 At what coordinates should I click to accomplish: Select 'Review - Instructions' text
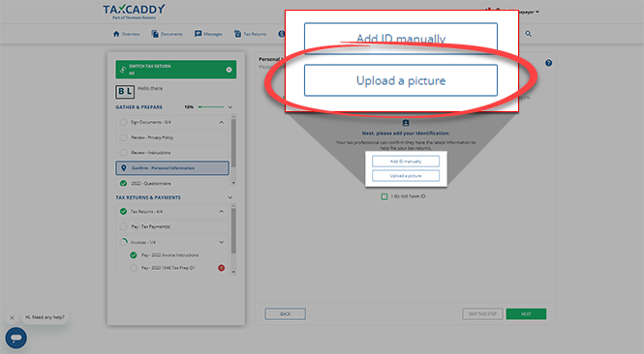point(150,153)
